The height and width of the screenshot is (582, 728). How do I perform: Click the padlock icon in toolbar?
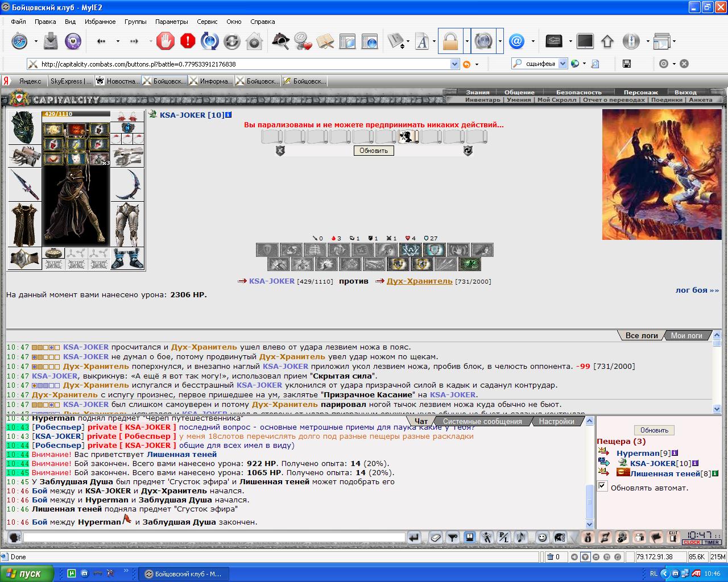(450, 41)
